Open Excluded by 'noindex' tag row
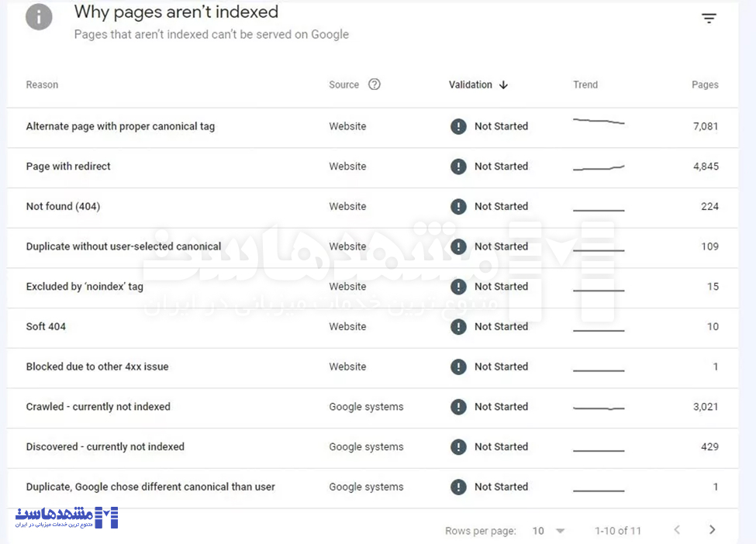 click(x=85, y=287)
